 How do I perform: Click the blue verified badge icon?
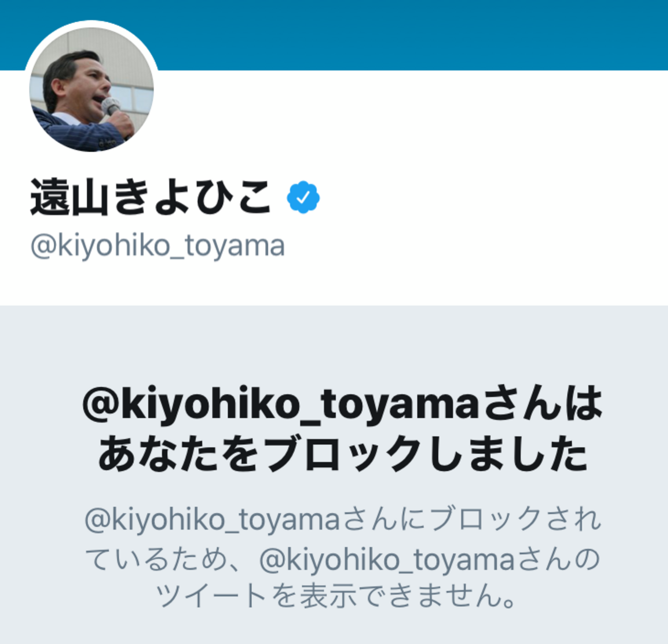point(303,197)
